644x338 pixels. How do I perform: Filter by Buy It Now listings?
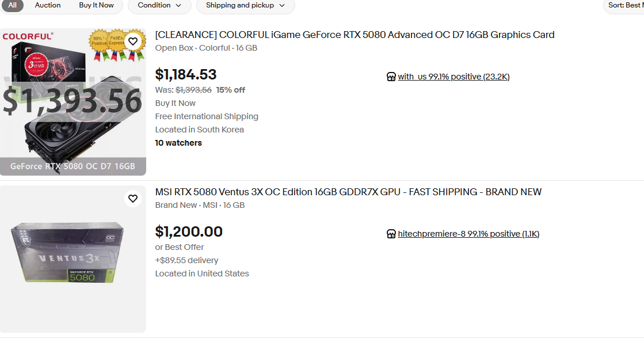click(96, 5)
